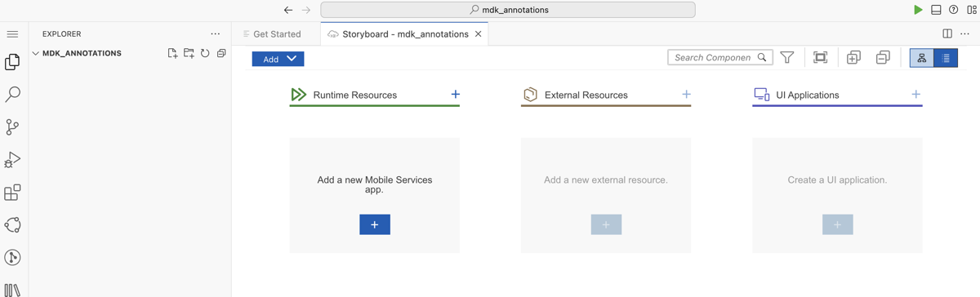Click the blue plus to add Mobile Services app
The width and height of the screenshot is (980, 297).
(375, 224)
